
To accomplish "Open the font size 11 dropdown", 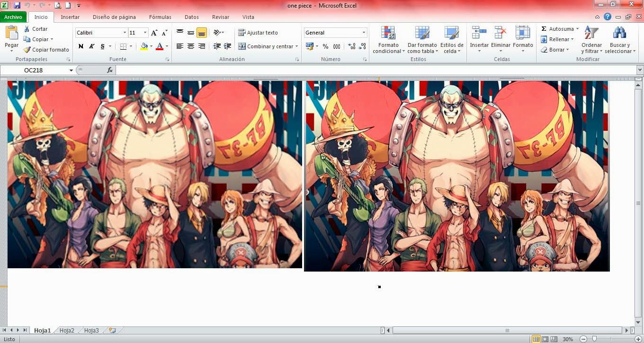I will (145, 33).
